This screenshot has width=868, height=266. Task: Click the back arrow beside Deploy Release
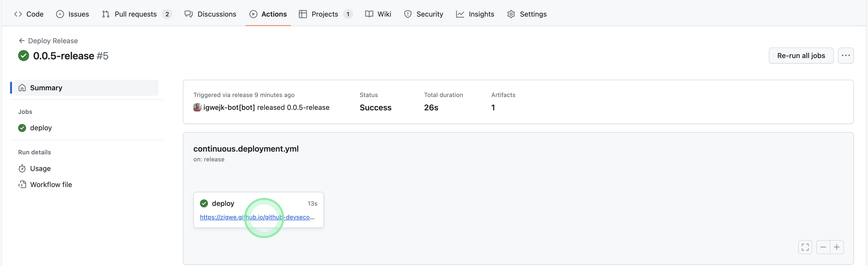coord(22,40)
